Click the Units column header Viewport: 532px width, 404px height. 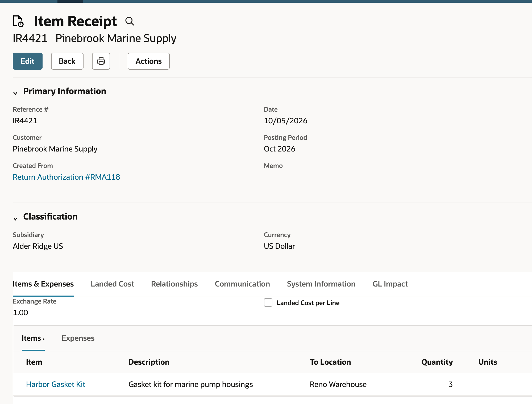(x=488, y=362)
